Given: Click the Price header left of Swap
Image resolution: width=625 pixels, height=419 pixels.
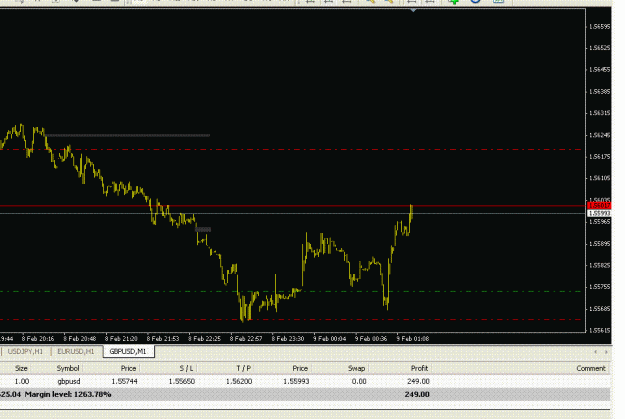Looking at the screenshot, I should click(x=300, y=368).
